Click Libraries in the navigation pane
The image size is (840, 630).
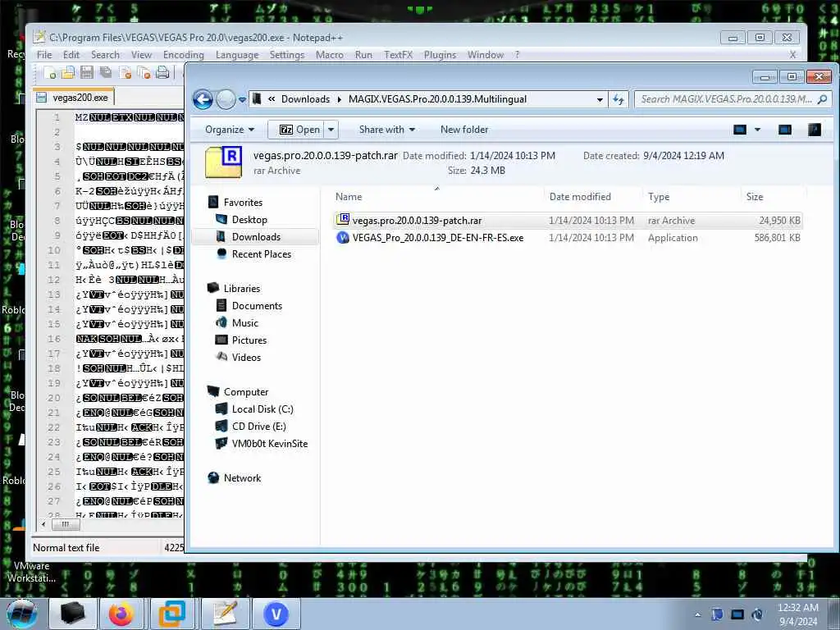(x=242, y=288)
